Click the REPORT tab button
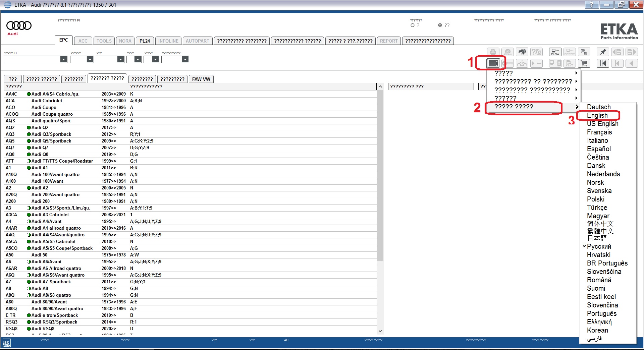This screenshot has width=644, height=350. point(389,41)
